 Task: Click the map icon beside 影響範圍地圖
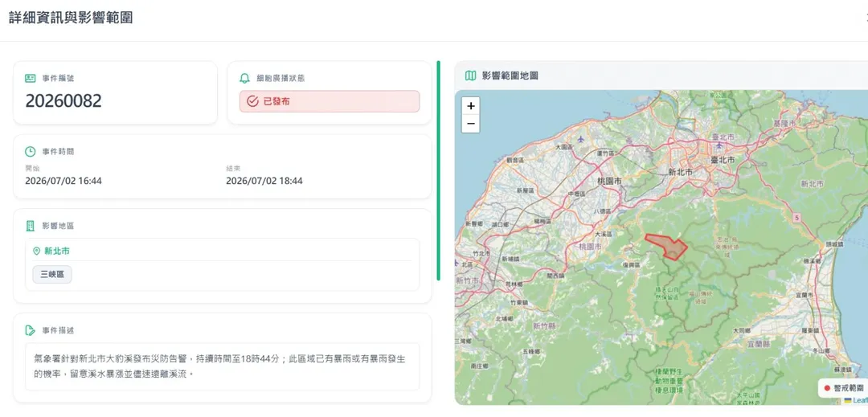click(470, 76)
